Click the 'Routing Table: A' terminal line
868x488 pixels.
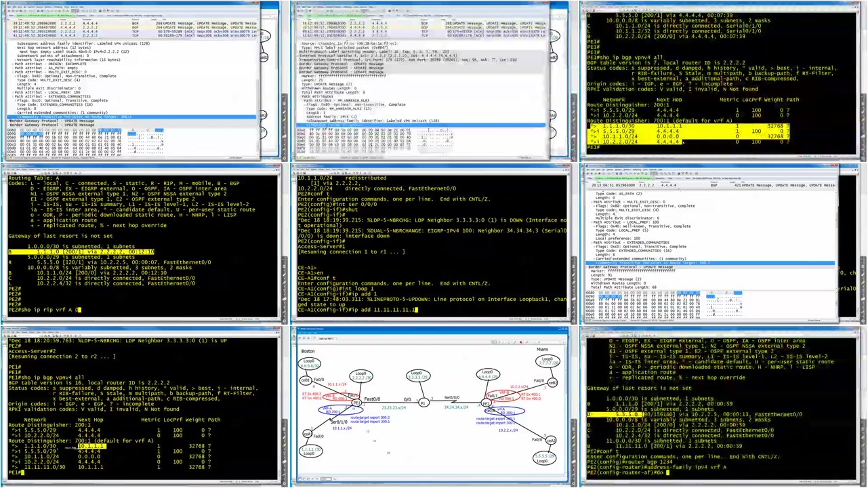[34, 178]
